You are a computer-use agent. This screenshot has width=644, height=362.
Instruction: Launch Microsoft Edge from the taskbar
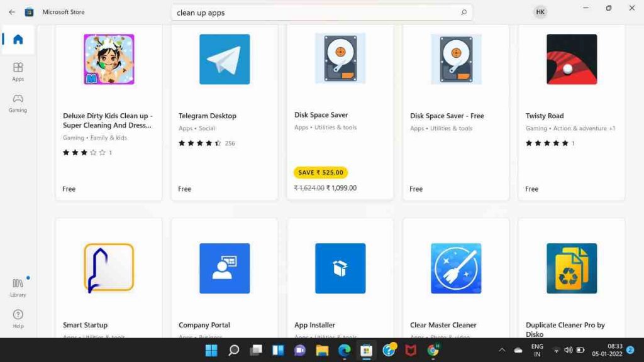click(344, 351)
